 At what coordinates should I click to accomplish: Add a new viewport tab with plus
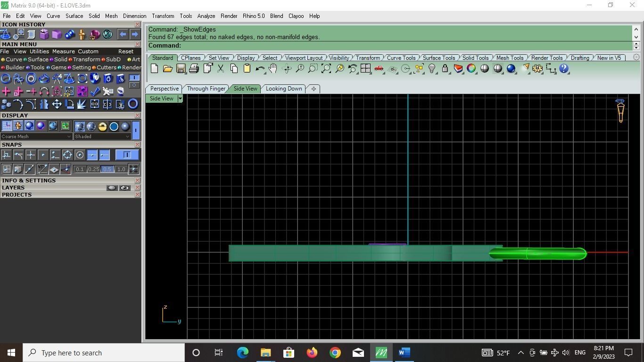coord(314,89)
